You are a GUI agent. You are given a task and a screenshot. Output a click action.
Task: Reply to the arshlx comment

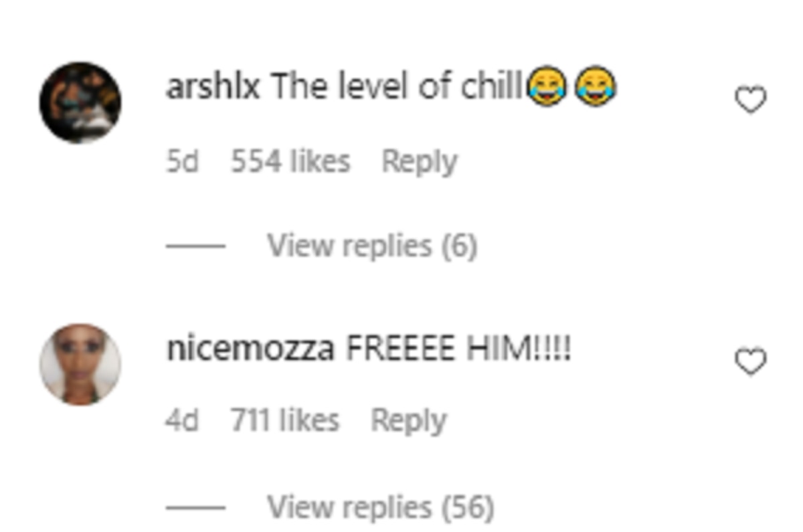[420, 163]
